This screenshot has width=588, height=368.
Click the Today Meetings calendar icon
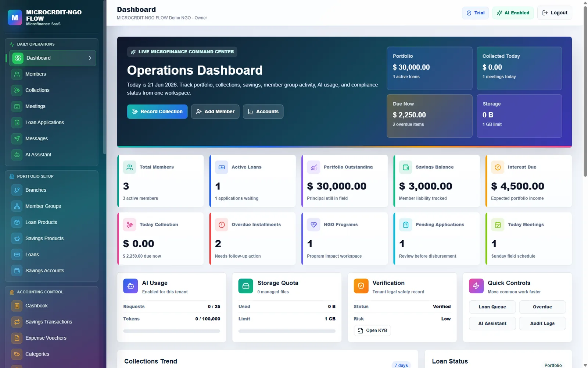(498, 225)
